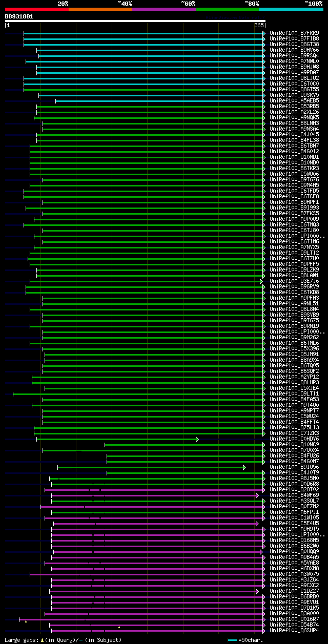Image resolution: width=328 pixels, height=644 pixels.
Task: Open hit UniRef100_B7FIB8
Action: pyautogui.click(x=294, y=39)
